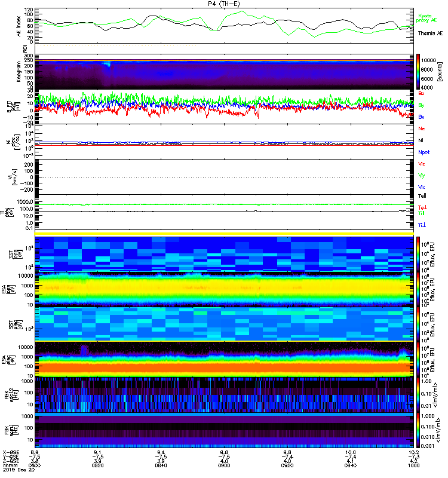
Task: Select the blue Npot legend label
Action: click(x=424, y=152)
